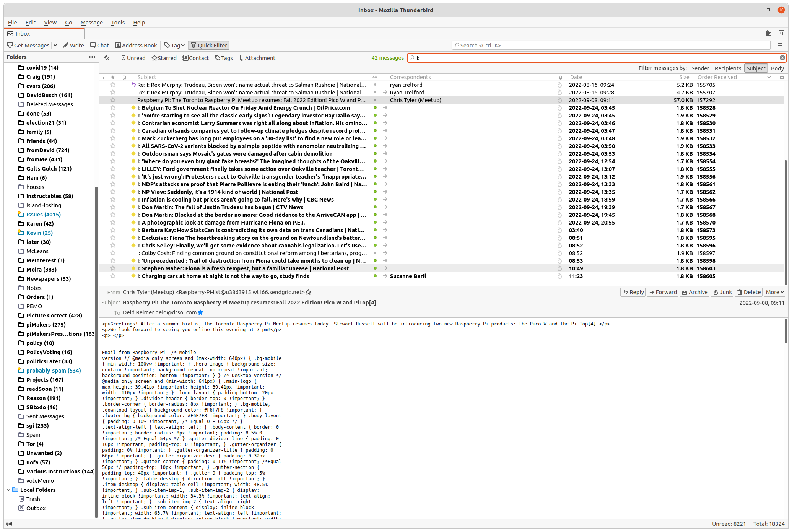792x532 pixels.
Task: Open the Chat toolbar button
Action: 99,45
